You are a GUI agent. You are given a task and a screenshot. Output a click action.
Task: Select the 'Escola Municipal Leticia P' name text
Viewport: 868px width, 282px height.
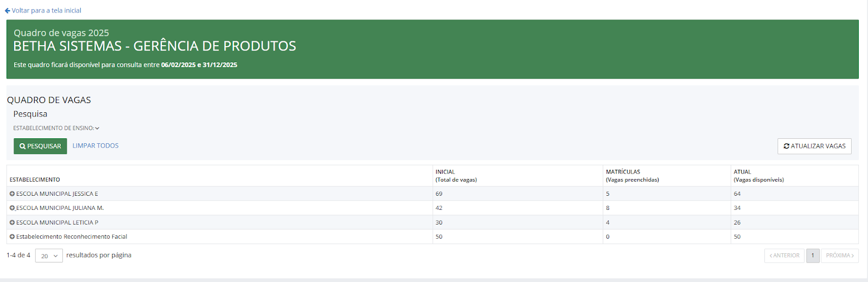click(x=57, y=222)
